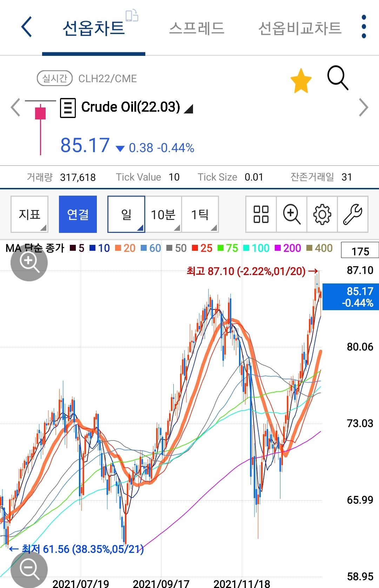The width and height of the screenshot is (379, 588).
Task: Tap the device sync icon beside 선옵차트
Action: point(132,15)
